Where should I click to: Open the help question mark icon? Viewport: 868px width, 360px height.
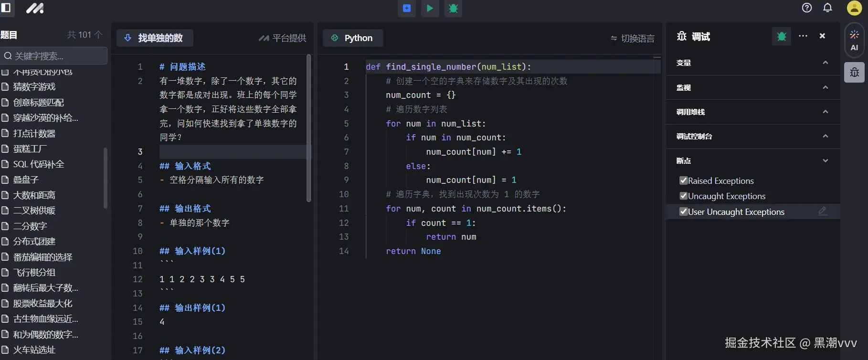tap(807, 8)
